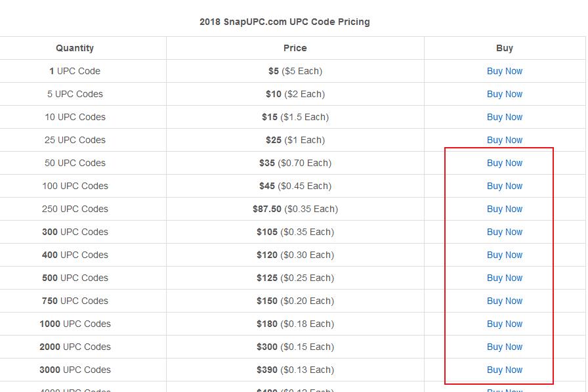Buy 2000 UPC Codes for $300
Screen dimensions: 588x392
(504, 347)
